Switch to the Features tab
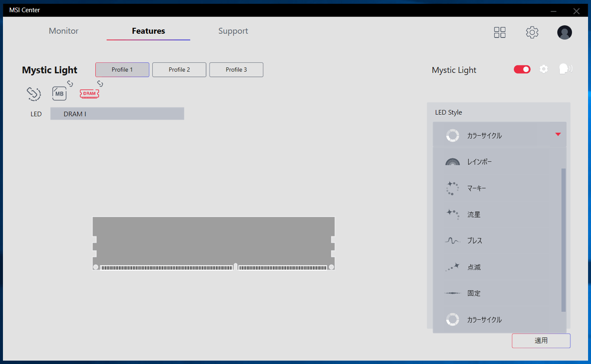Viewport: 591px width, 364px height. (148, 31)
